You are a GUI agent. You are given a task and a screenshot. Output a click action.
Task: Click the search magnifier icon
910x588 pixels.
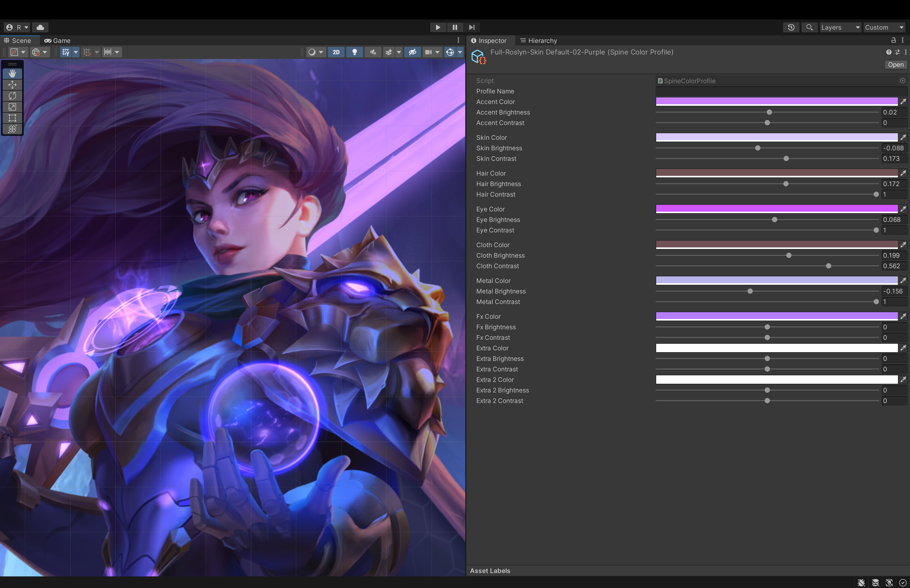[x=809, y=27]
